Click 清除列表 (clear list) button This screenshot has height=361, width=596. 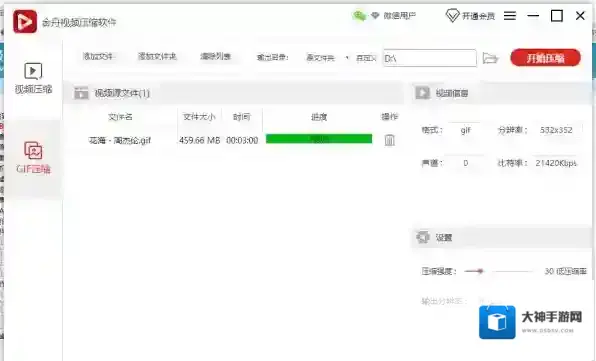click(216, 57)
